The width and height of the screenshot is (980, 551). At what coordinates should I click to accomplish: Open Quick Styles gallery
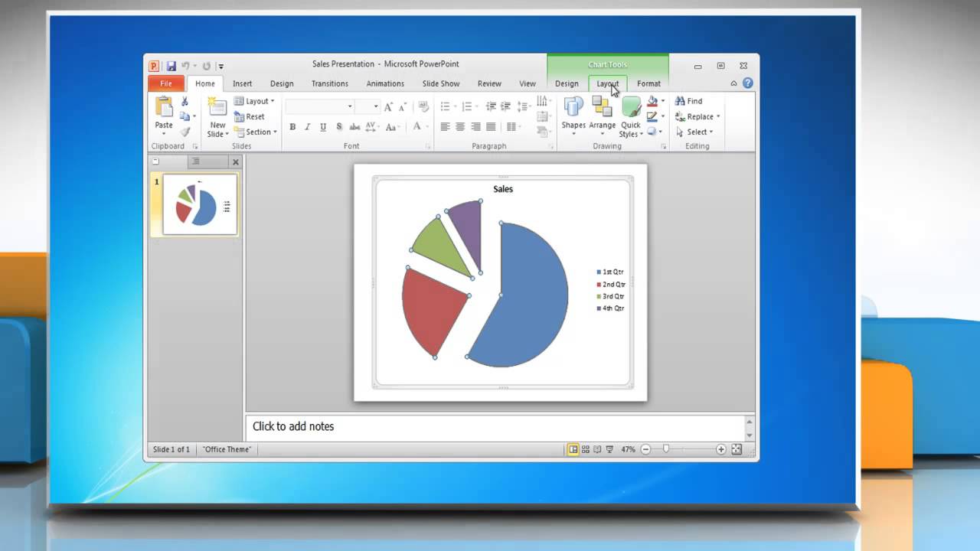631,116
